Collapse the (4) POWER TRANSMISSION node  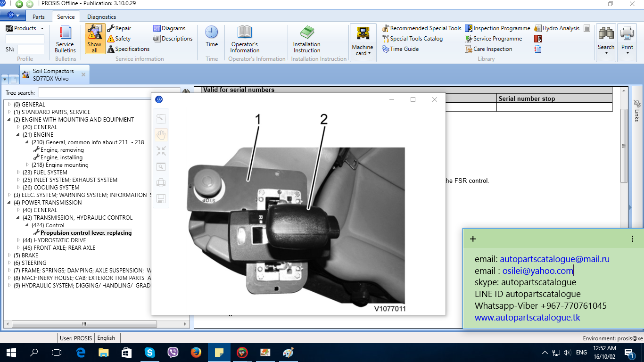pyautogui.click(x=9, y=203)
